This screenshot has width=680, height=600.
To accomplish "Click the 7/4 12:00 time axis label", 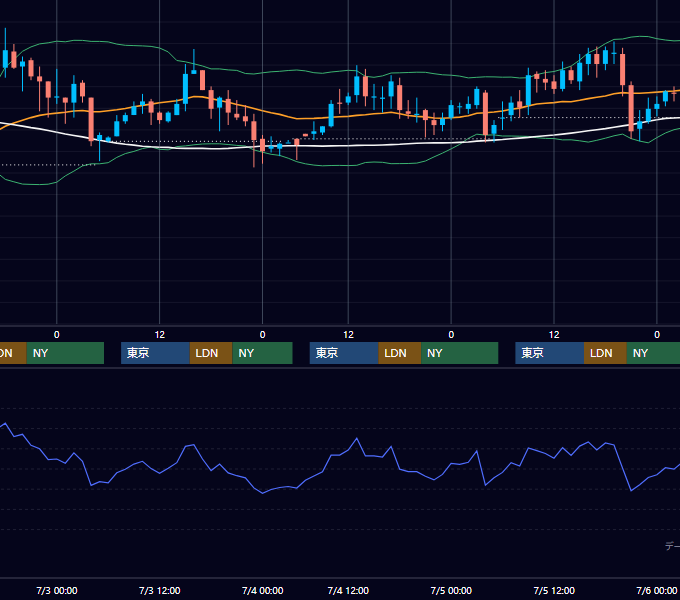I will coord(348,590).
